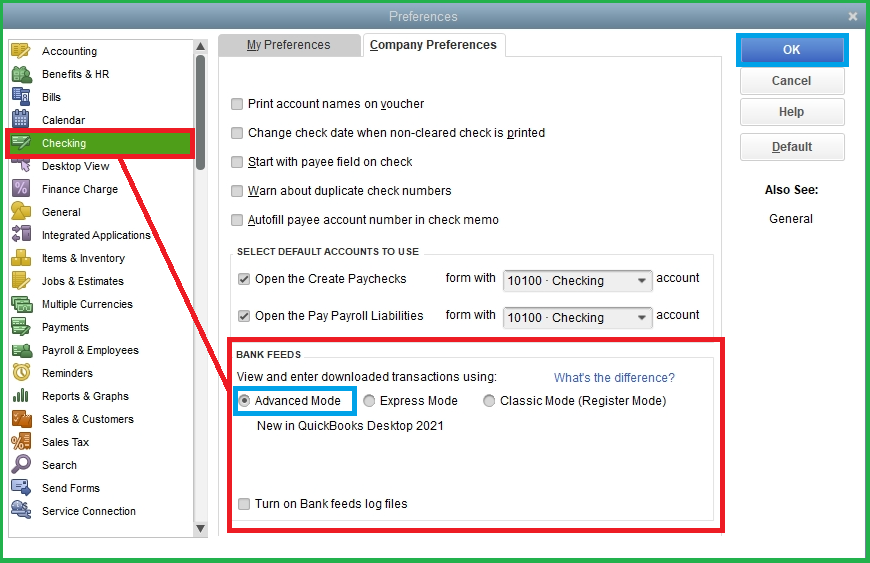Click the Reminders alarm clock icon
Viewport: 870px width, 563px height.
click(x=21, y=372)
